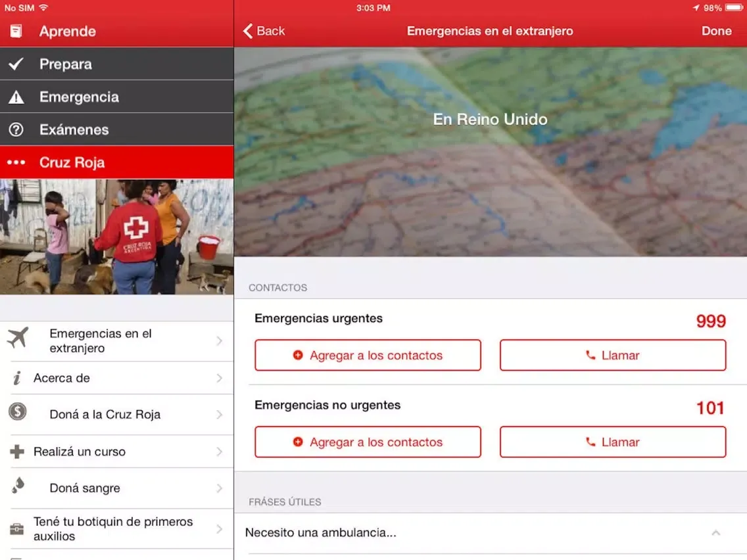The image size is (747, 560).
Task: Tap the airplane icon for emergencies abroad
Action: pos(18,338)
